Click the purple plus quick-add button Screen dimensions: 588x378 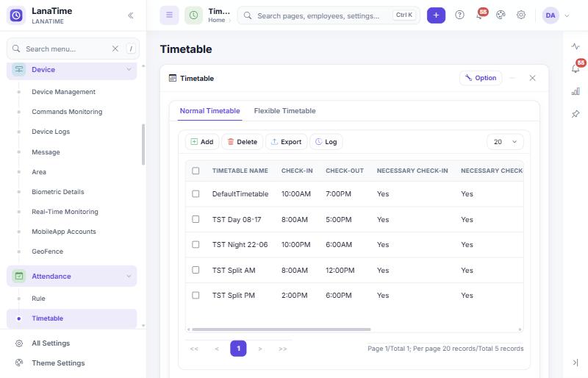[x=436, y=15]
